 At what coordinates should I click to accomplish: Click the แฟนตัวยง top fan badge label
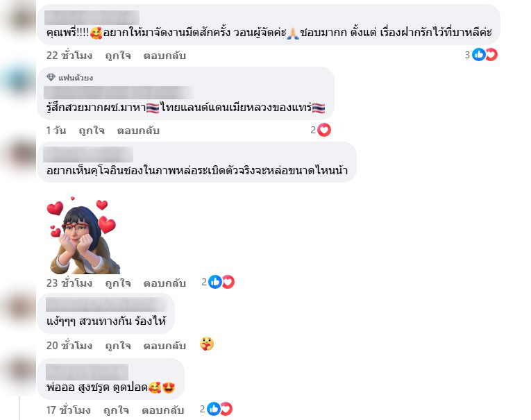coord(76,78)
